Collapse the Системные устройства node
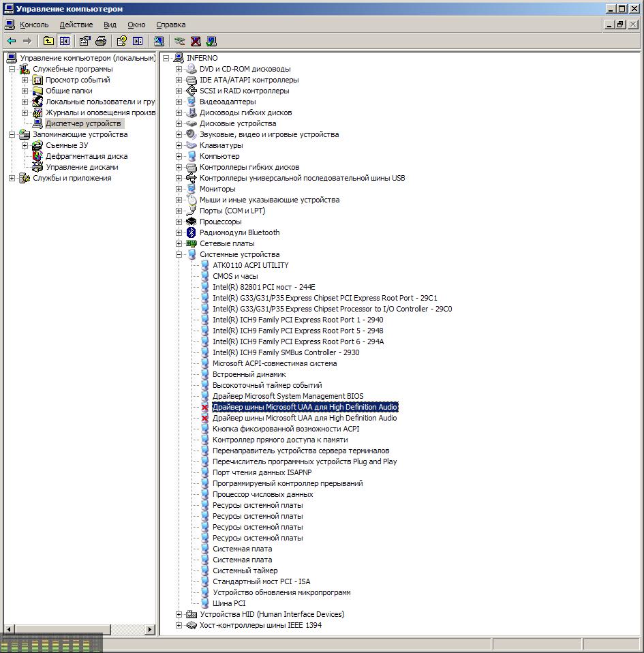644x653 pixels. click(179, 254)
